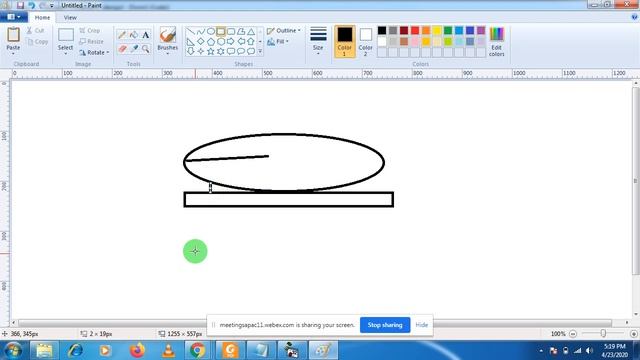Click the zoom out minus button
The width and height of the screenshot is (640, 360).
573,334
